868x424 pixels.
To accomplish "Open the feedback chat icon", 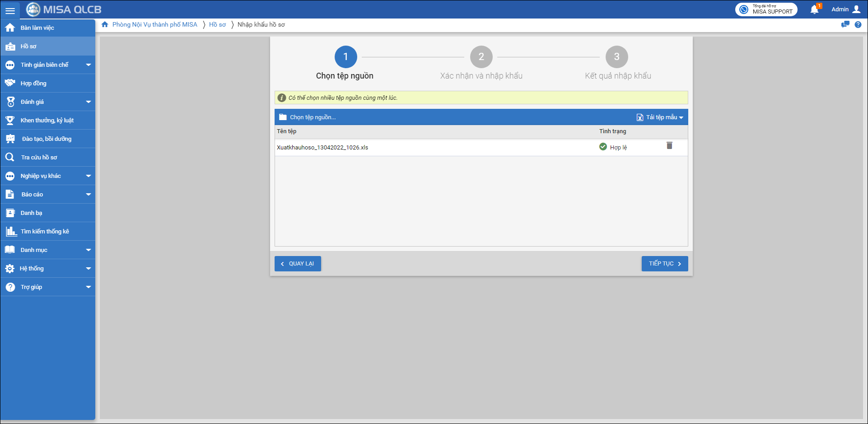I will (x=845, y=25).
